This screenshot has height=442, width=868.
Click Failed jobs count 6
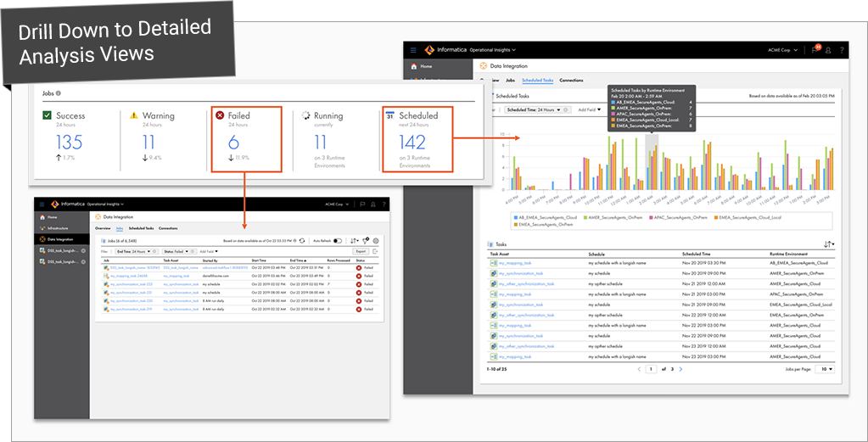coord(233,143)
